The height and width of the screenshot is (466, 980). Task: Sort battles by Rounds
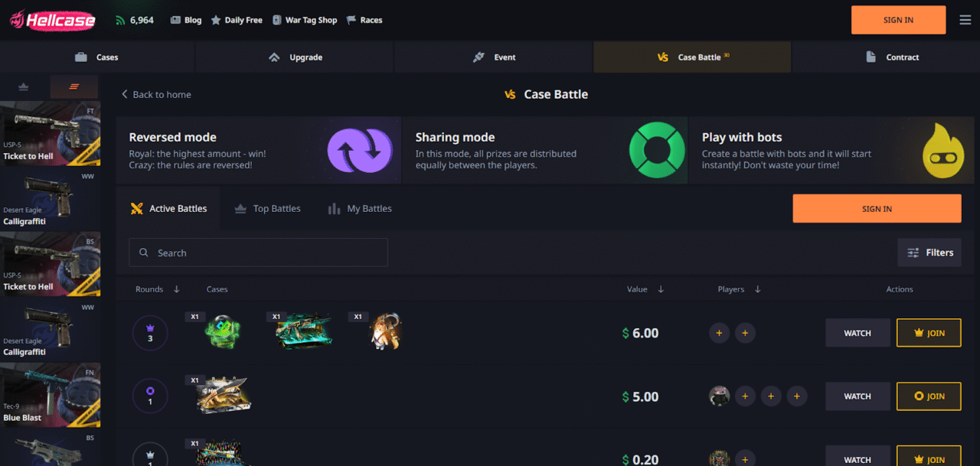[158, 289]
